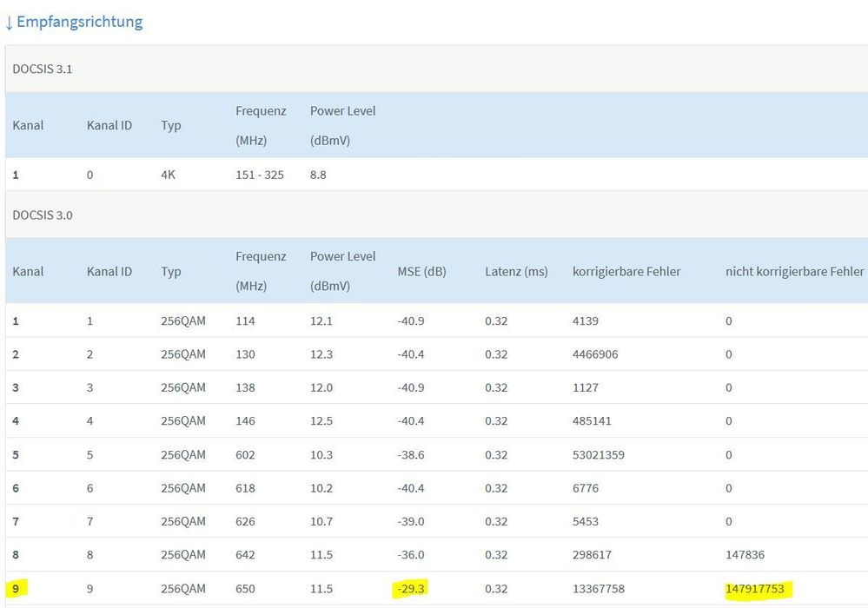Click the Latenz (ms) column header

(x=516, y=271)
